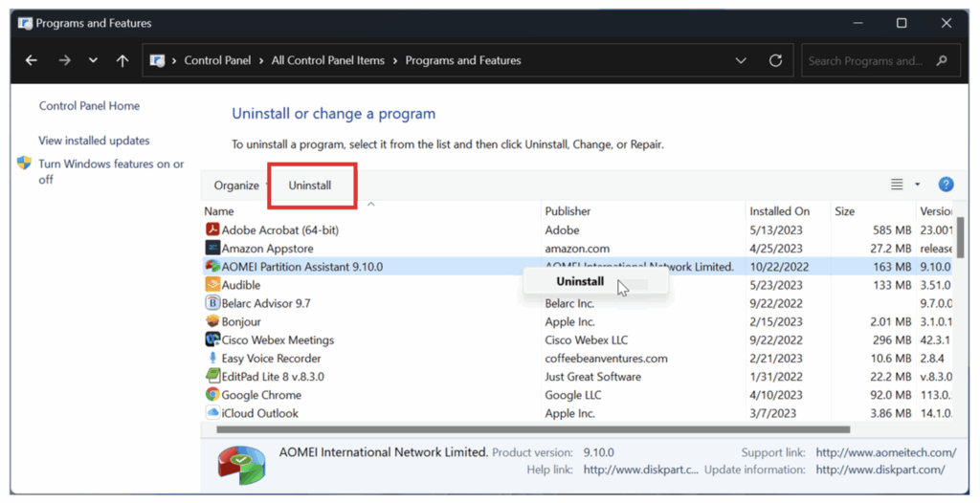980x503 pixels.
Task: Open the aomeitech.com support link
Action: pyautogui.click(x=885, y=452)
